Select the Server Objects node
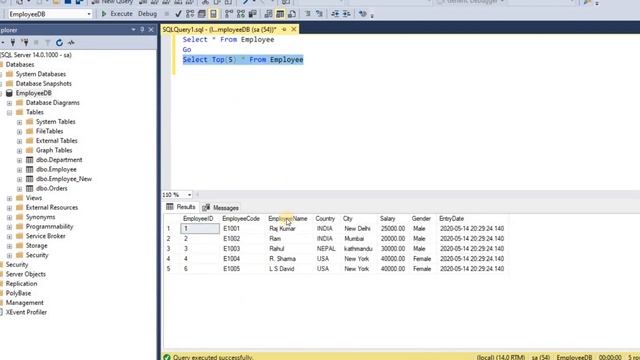Screen dimensions: 640x360 (x=25, y=274)
